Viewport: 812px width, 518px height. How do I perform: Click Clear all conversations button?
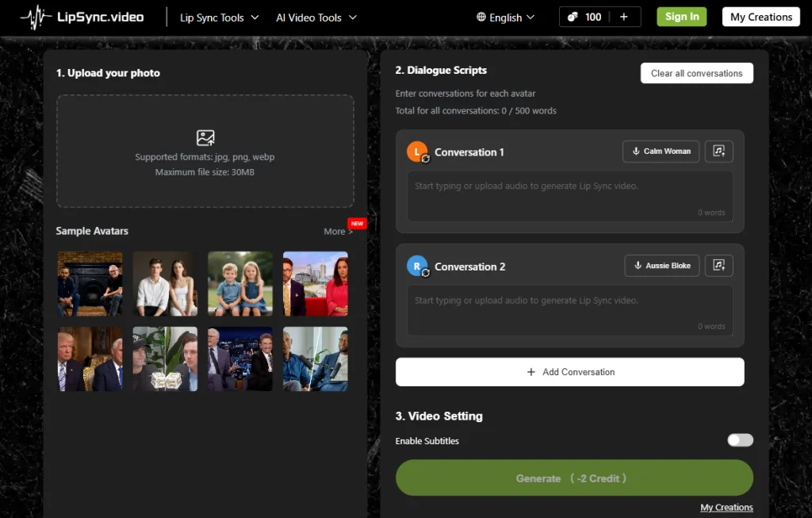click(696, 73)
